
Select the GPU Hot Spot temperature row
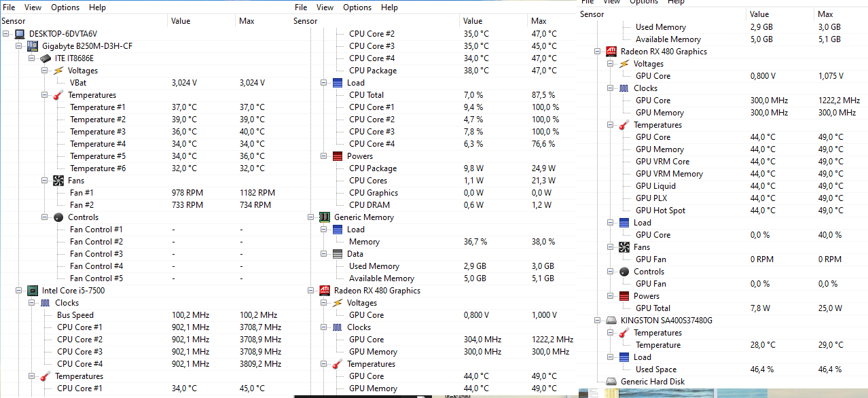pos(660,211)
